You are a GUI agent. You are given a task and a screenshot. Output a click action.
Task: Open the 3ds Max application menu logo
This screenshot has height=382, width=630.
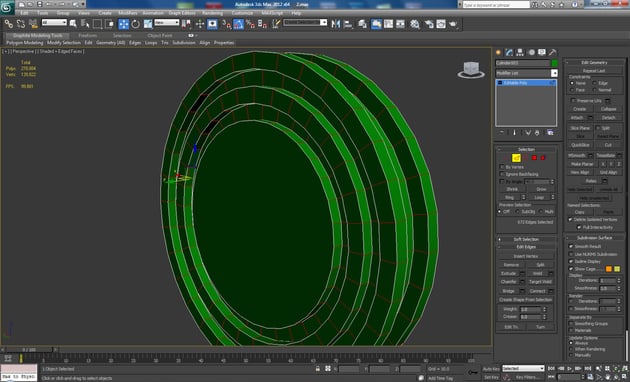tap(7, 7)
